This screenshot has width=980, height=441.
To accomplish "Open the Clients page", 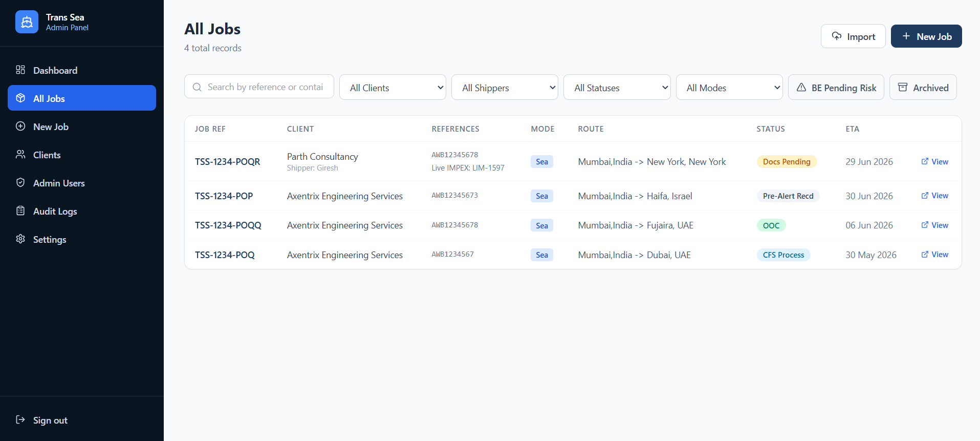I will [x=82, y=155].
